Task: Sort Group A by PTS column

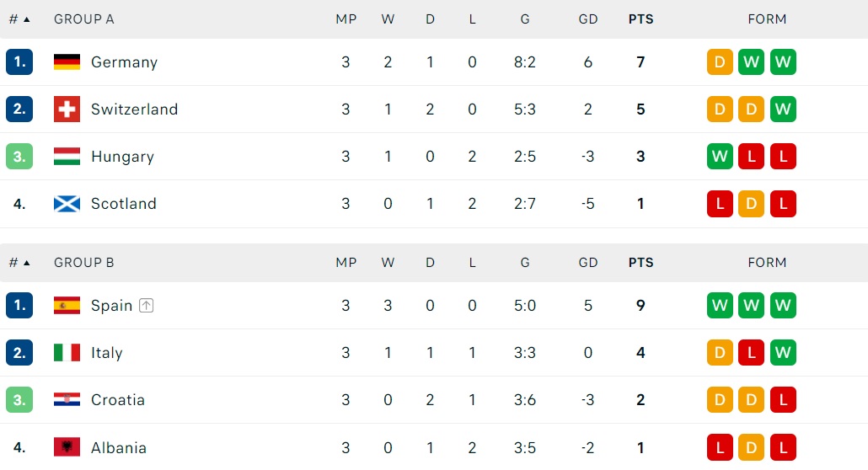Action: (640, 19)
